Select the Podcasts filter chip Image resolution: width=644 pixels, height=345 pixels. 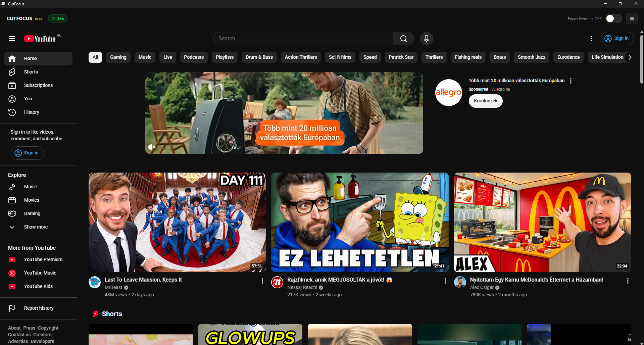[x=194, y=57]
